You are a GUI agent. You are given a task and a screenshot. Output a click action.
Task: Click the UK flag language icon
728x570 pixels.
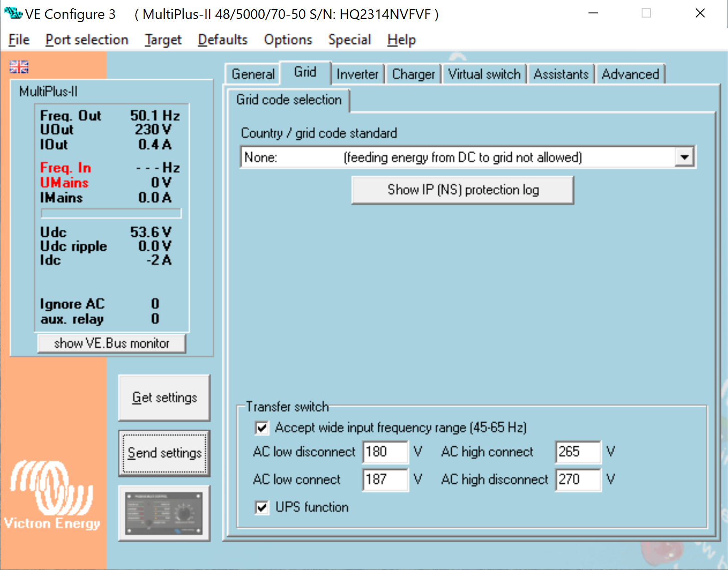tap(19, 67)
